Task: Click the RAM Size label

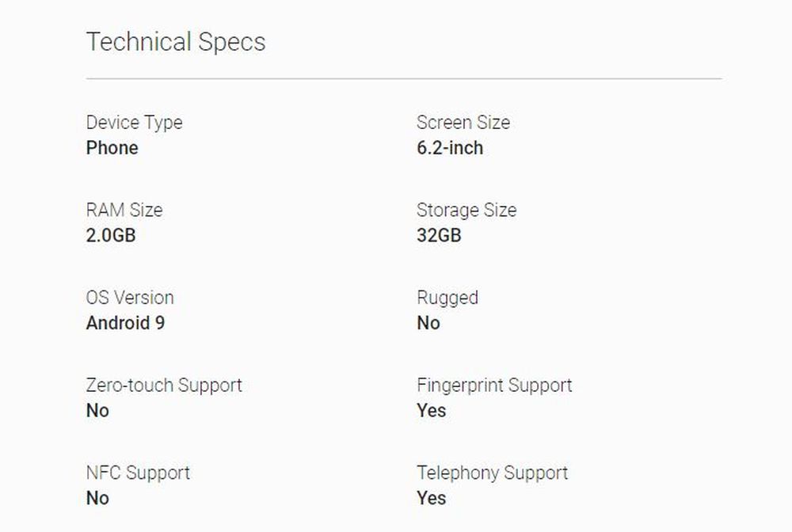Action: click(124, 211)
